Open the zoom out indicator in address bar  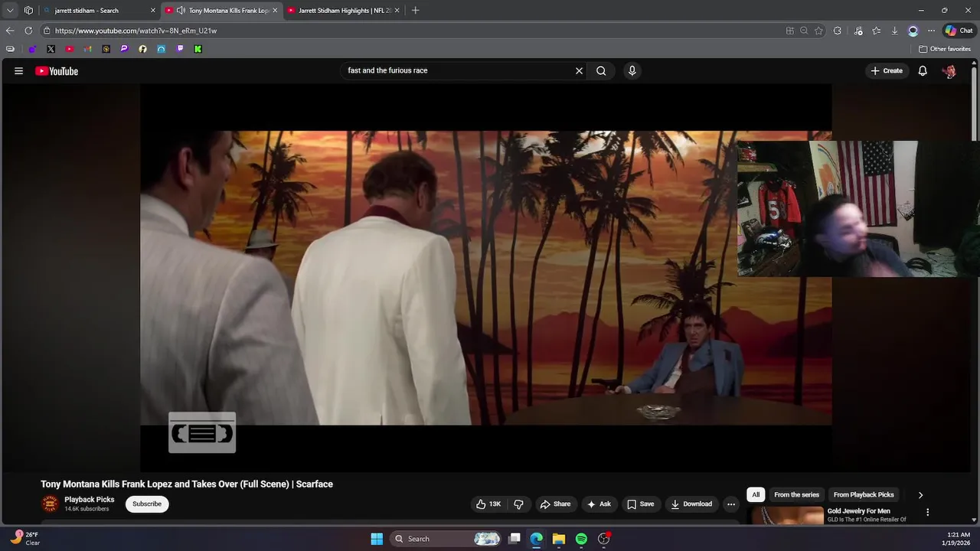click(x=804, y=31)
